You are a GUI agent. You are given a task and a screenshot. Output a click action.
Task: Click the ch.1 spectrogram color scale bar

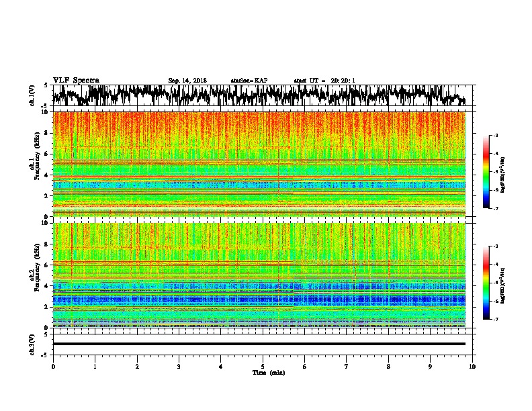[x=486, y=172]
